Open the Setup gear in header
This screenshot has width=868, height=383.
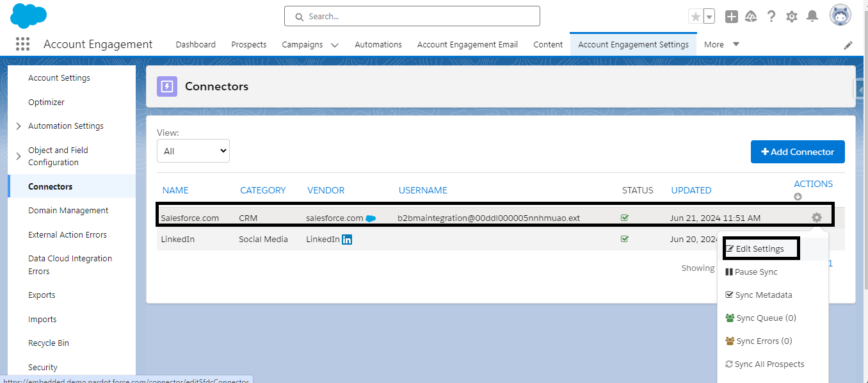pyautogui.click(x=792, y=17)
